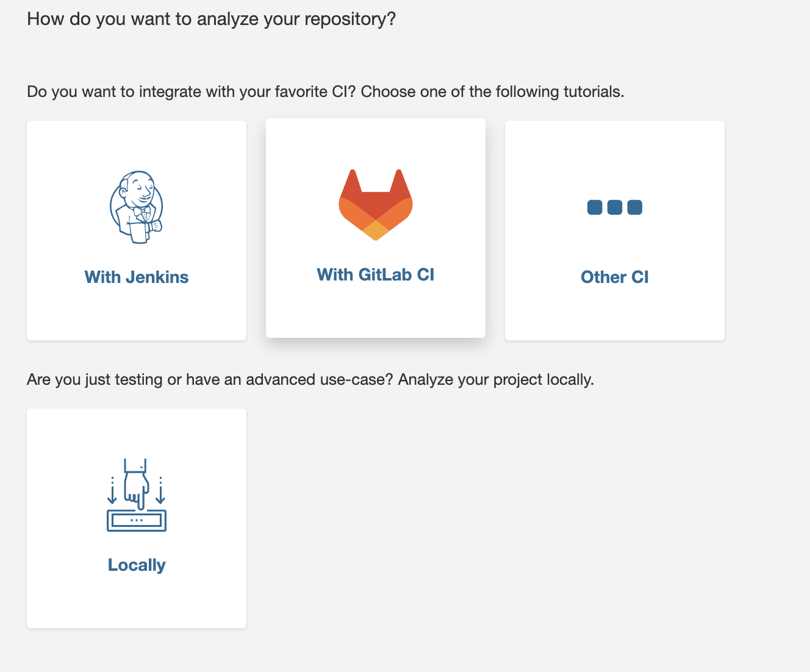Viewport: 810px width, 672px height.
Task: Click the right down-arrow in the Locally icon
Action: point(160,491)
